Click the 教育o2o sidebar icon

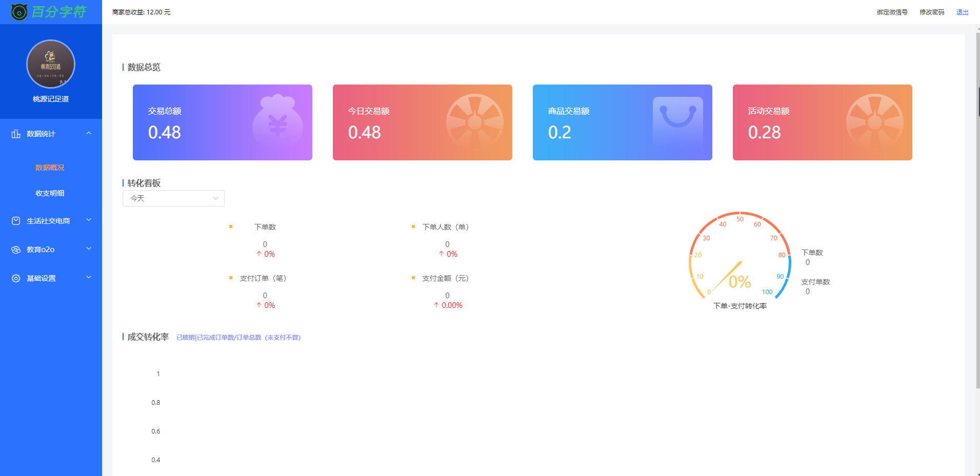16,250
